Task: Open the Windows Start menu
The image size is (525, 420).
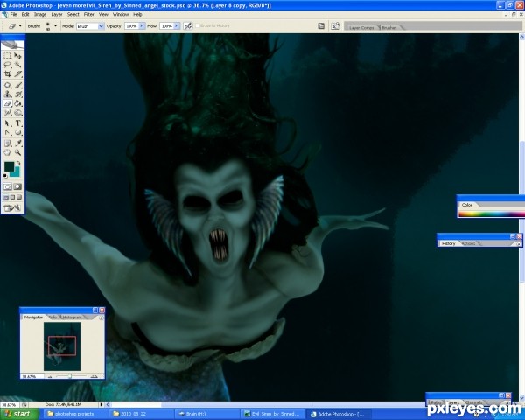Action: [x=19, y=414]
